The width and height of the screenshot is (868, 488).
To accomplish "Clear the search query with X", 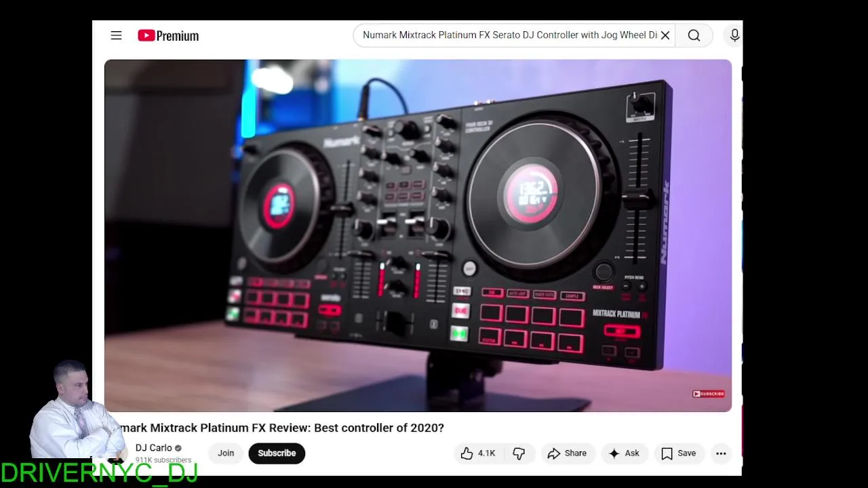I will coord(665,35).
